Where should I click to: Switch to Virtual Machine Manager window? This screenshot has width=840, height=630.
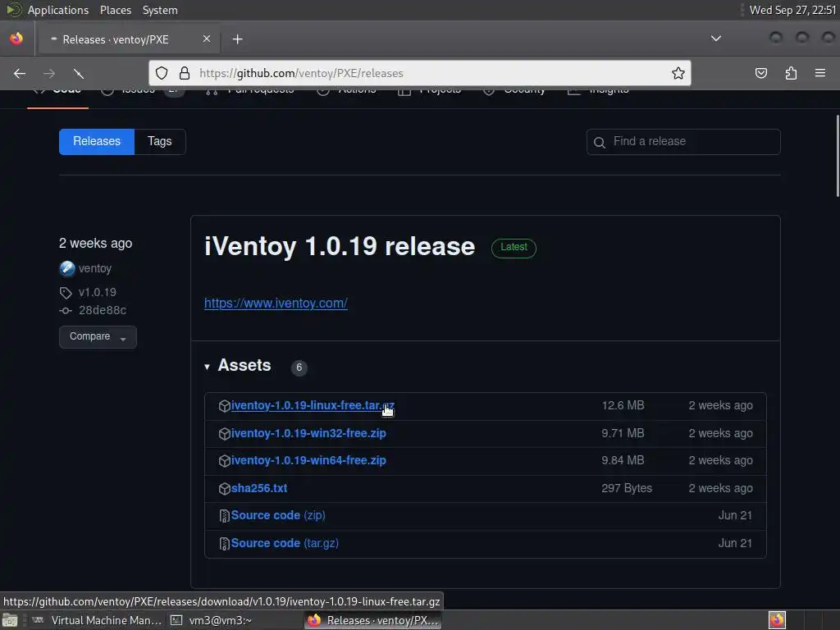(x=97, y=620)
